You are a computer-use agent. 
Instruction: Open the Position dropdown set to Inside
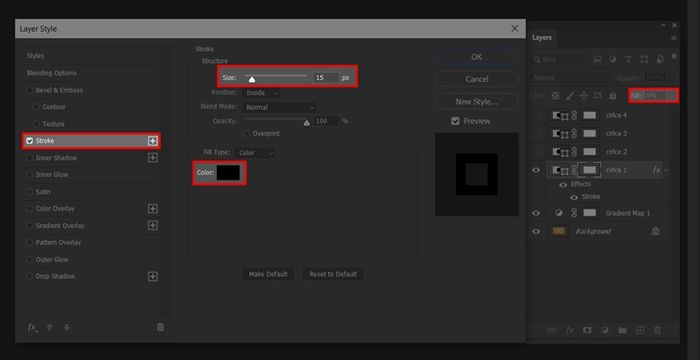pos(261,93)
